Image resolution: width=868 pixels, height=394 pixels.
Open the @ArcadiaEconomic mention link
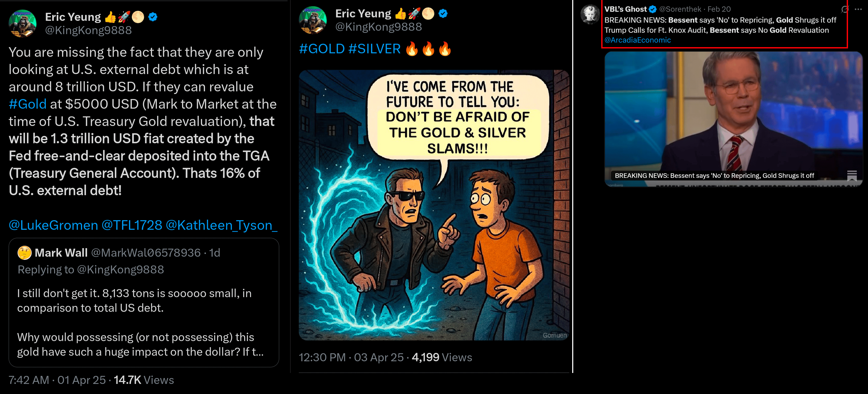tap(637, 40)
